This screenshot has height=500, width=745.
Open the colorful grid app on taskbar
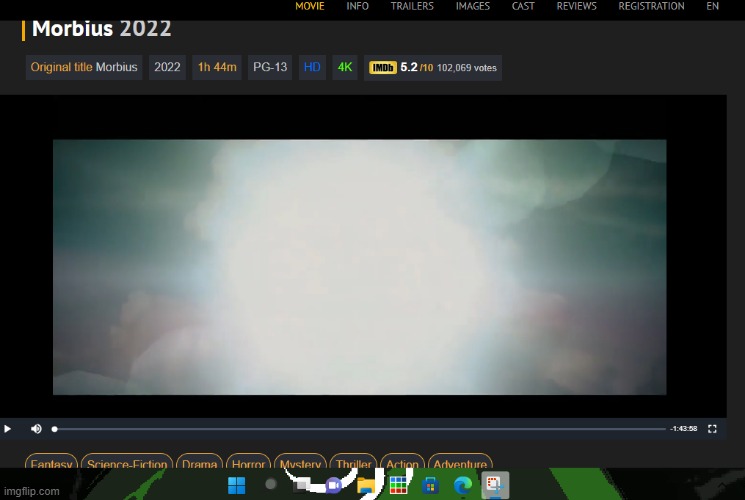[398, 486]
